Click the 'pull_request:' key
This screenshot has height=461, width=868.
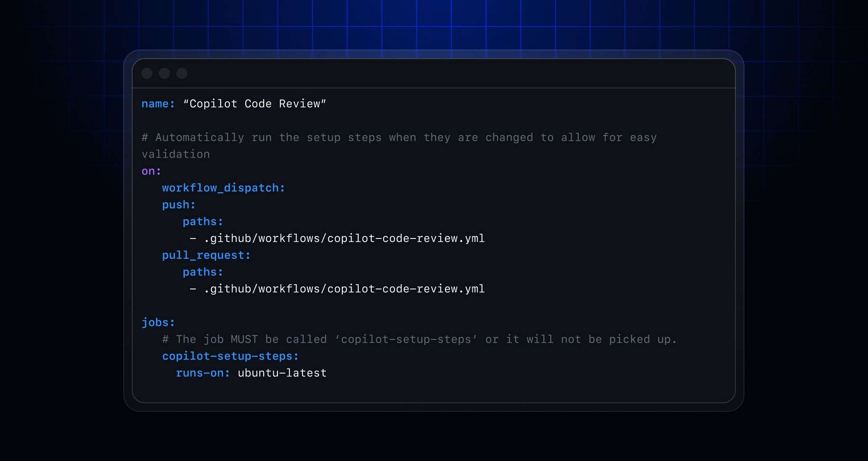point(206,255)
